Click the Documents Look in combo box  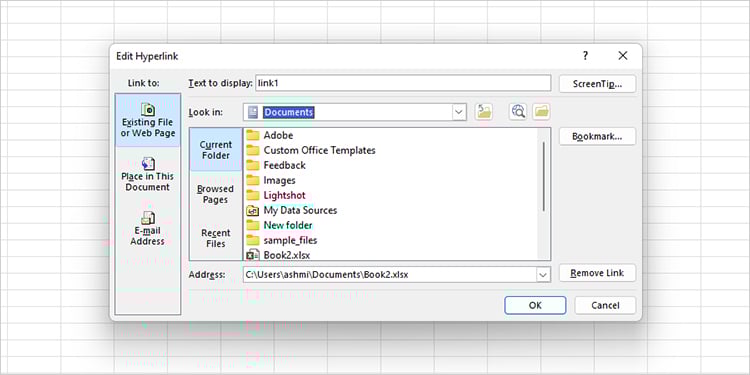tap(354, 112)
